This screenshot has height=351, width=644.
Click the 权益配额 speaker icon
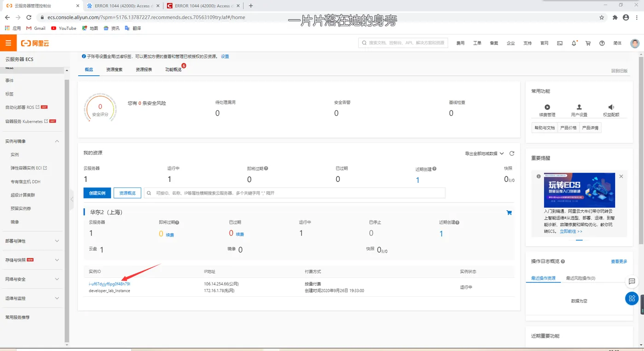coord(611,107)
